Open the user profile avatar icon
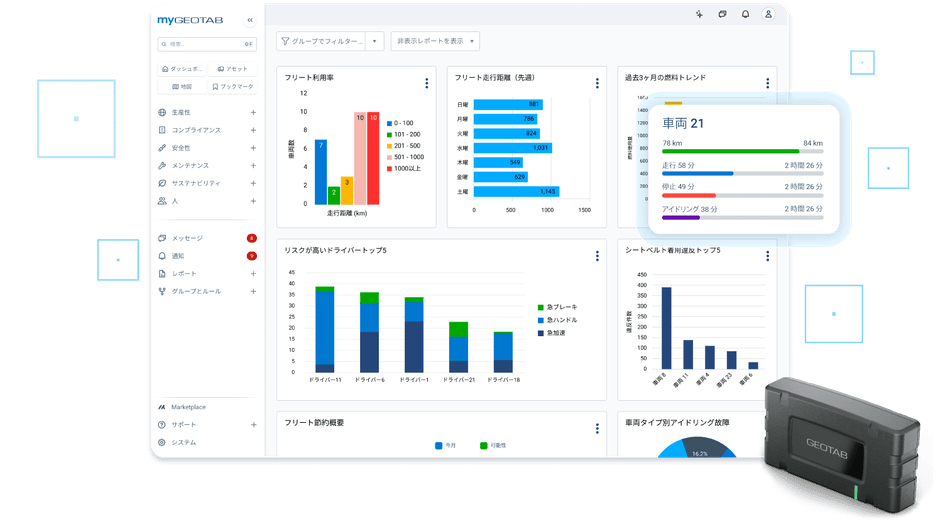This screenshot has height=529, width=940. point(768,14)
